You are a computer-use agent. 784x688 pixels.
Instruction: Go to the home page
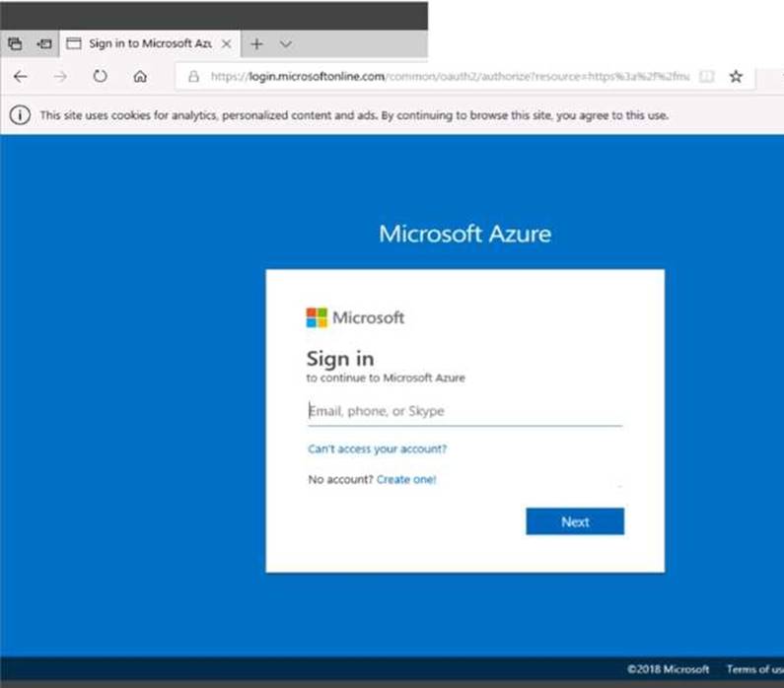point(140,77)
